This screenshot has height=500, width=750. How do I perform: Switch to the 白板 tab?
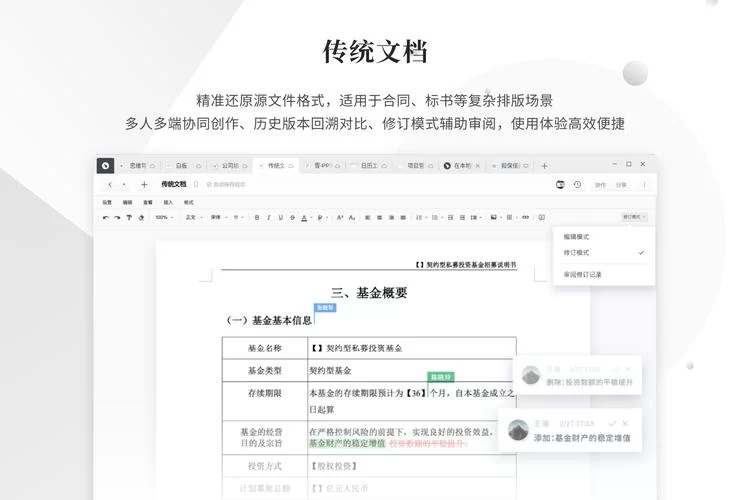182,166
